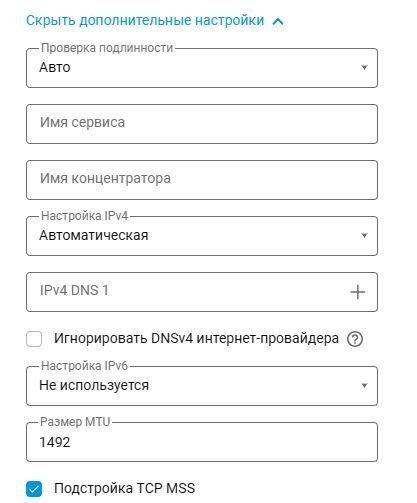This screenshot has width=417, height=503.
Task: Click arrow icon of Проверка подлинности field
Action: tap(364, 67)
